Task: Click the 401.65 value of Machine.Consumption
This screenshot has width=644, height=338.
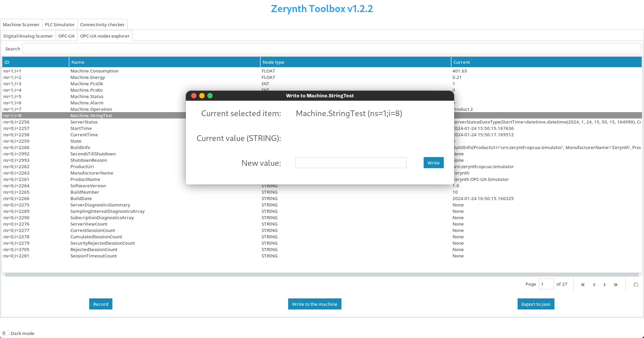Action: (460, 71)
